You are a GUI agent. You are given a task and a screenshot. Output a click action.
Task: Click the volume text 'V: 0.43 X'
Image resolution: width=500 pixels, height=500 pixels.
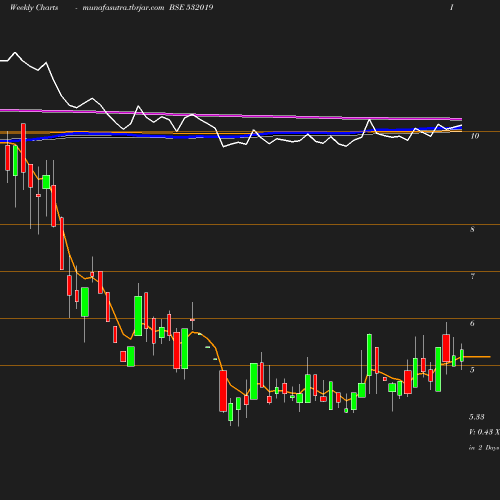pyautogui.click(x=484, y=432)
